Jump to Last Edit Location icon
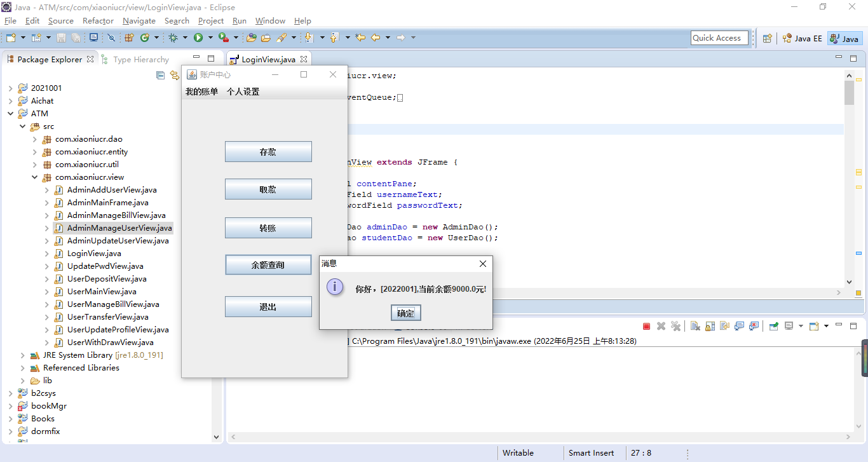The width and height of the screenshot is (868, 462). [x=360, y=38]
